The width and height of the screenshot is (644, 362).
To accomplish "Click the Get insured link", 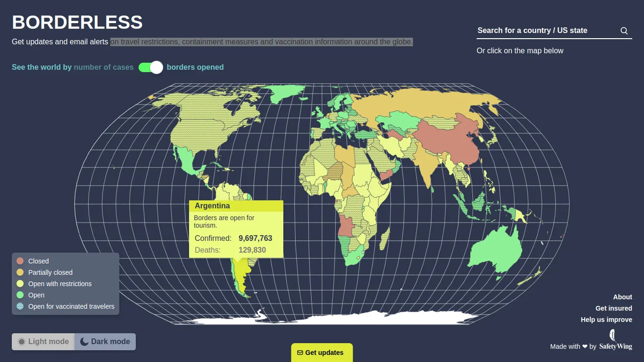I will pos(613,308).
